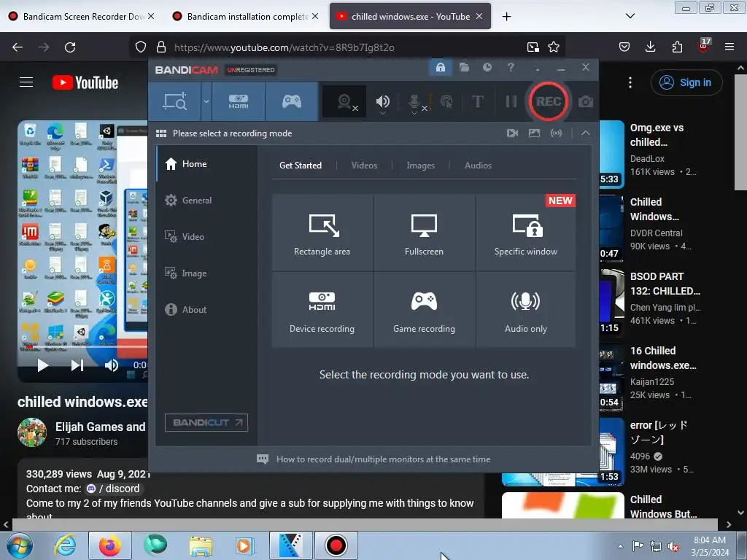Click the audio broadcast icon in mode bar
747x560 pixels.
click(x=556, y=133)
